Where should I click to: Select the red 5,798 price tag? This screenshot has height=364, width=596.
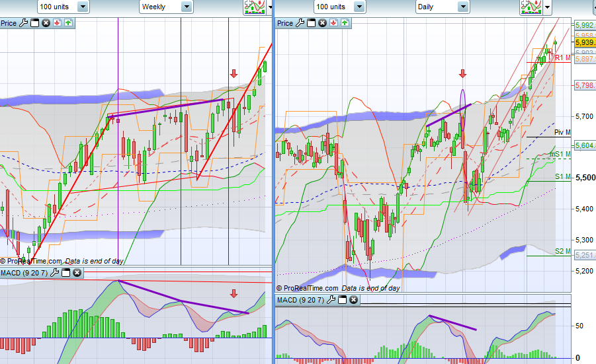pyautogui.click(x=585, y=85)
